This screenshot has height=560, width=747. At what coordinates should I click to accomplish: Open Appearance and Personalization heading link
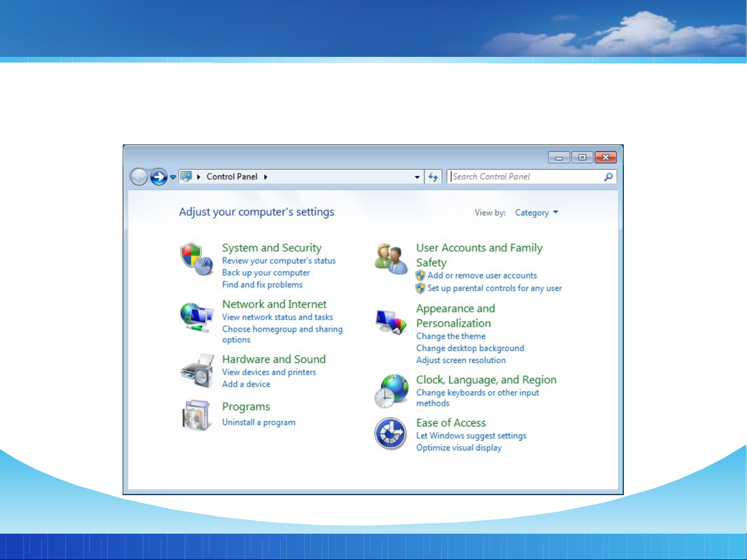456,316
